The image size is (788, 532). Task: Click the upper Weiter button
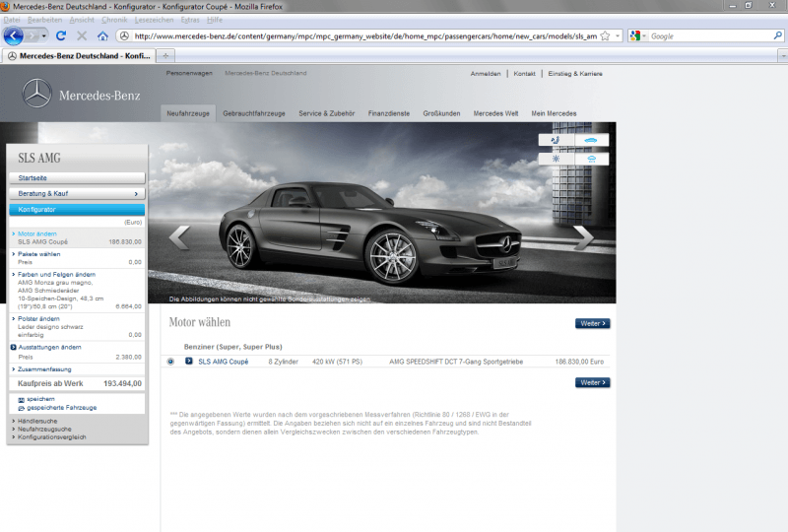click(x=593, y=323)
